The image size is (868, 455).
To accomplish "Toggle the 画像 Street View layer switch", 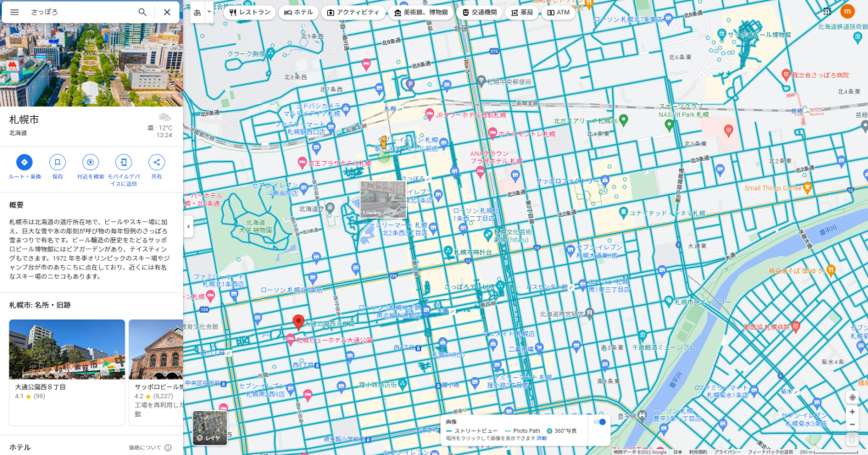I will pyautogui.click(x=599, y=422).
